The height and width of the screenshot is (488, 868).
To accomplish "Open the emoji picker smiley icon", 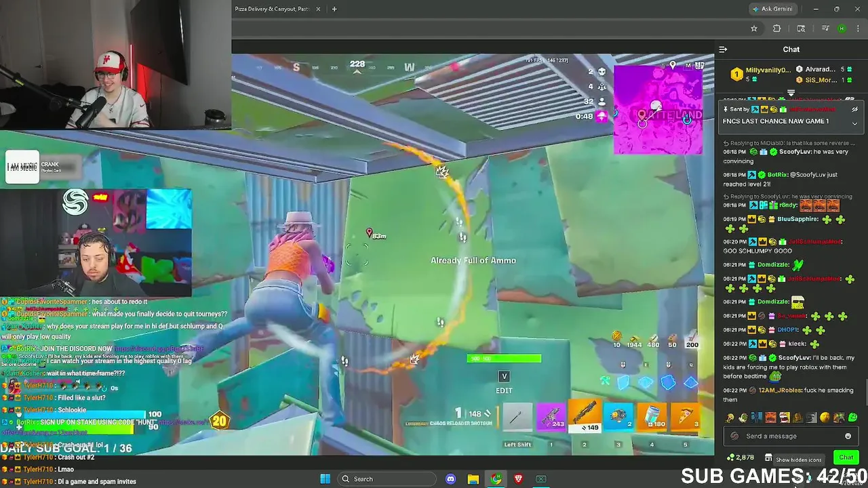I will [x=848, y=436].
